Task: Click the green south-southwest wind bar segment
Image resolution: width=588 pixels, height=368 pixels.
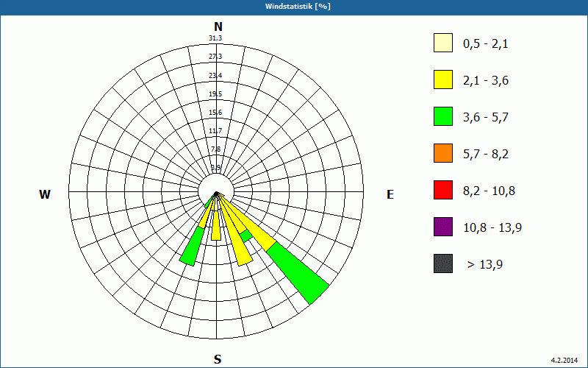Action: (193, 247)
